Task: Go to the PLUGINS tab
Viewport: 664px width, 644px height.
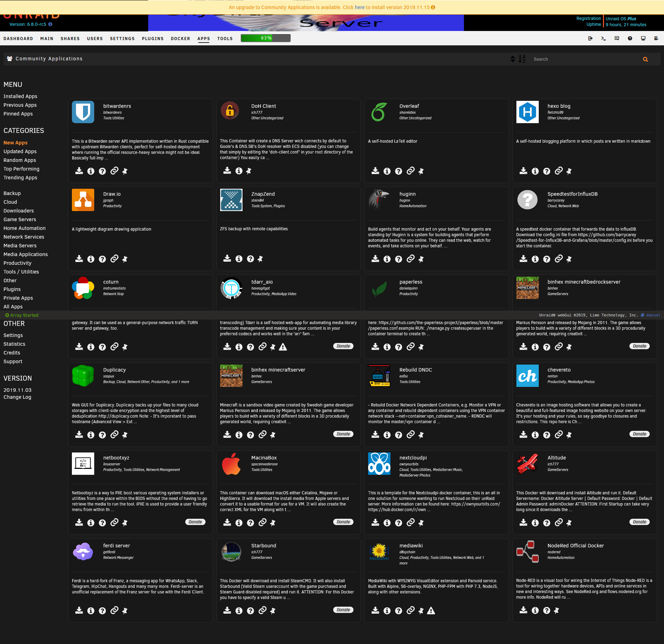Action: pyautogui.click(x=152, y=39)
